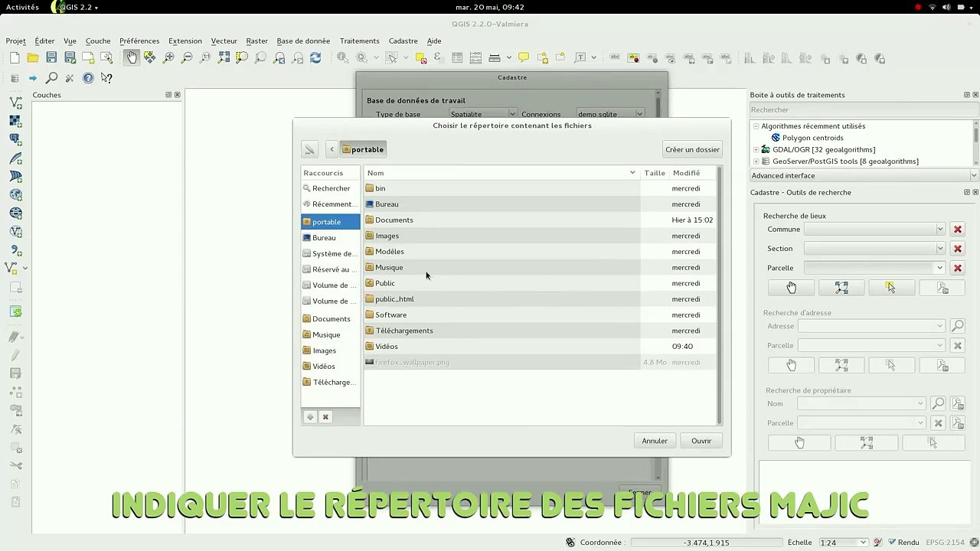The image size is (980, 551).
Task: Click the Open attribute table icon
Action: [x=457, y=58]
